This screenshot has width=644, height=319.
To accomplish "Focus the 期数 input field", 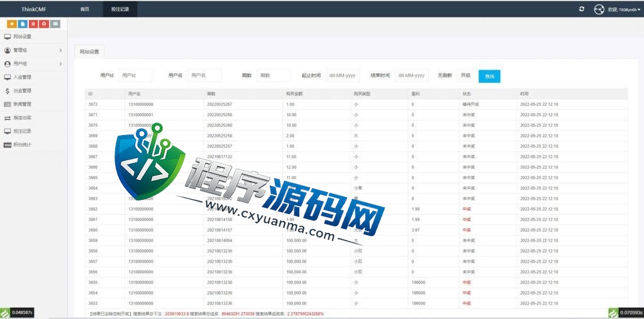I will 274,75.
